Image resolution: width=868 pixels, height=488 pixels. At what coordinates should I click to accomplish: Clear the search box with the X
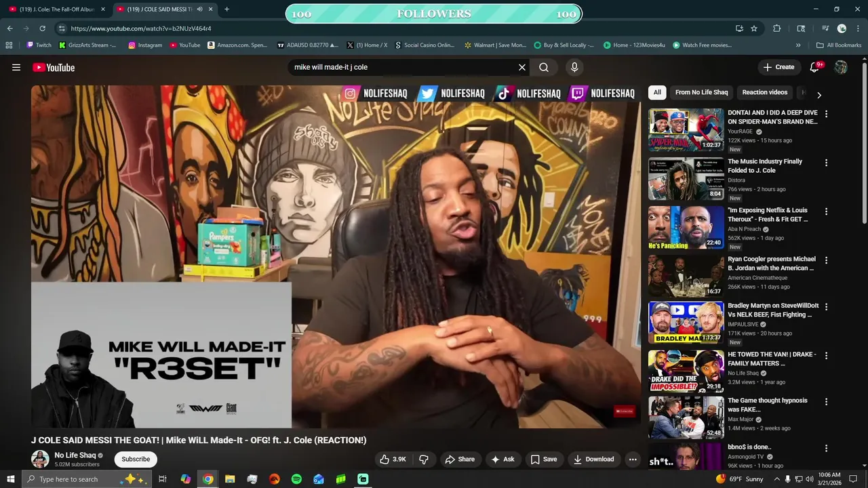(x=522, y=67)
